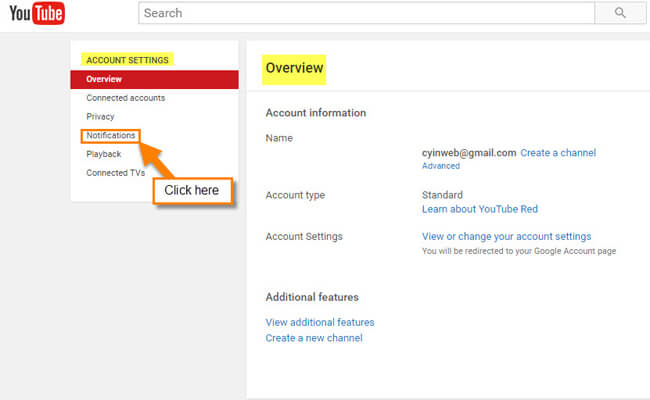Click the Standard account type value
The height and width of the screenshot is (400, 650).
click(x=442, y=195)
